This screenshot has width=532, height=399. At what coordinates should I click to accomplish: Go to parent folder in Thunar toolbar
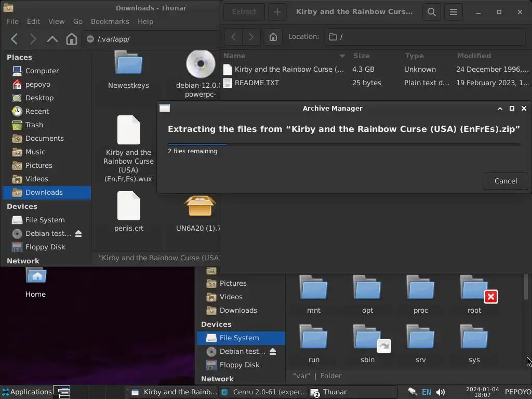[52, 39]
